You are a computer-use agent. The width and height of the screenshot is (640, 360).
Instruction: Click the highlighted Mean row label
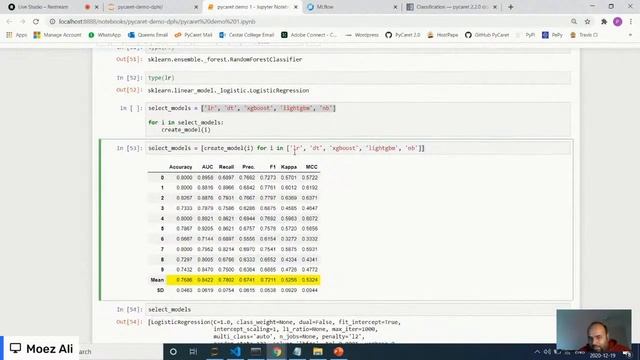(157, 280)
